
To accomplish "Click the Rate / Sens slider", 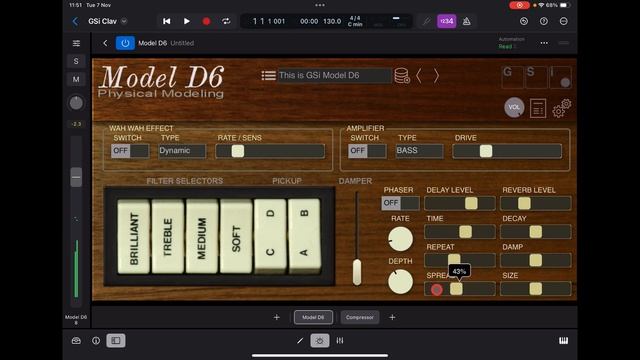I will (270, 151).
